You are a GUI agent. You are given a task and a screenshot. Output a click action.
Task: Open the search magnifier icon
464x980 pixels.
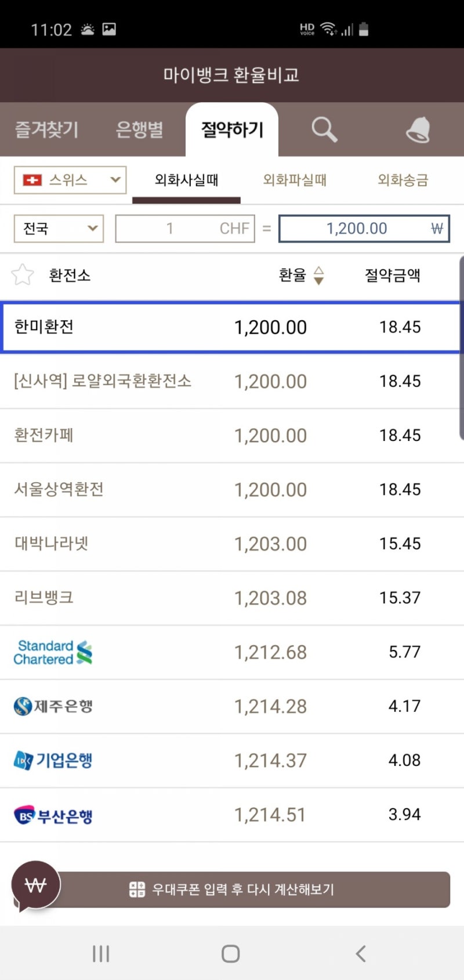324,129
